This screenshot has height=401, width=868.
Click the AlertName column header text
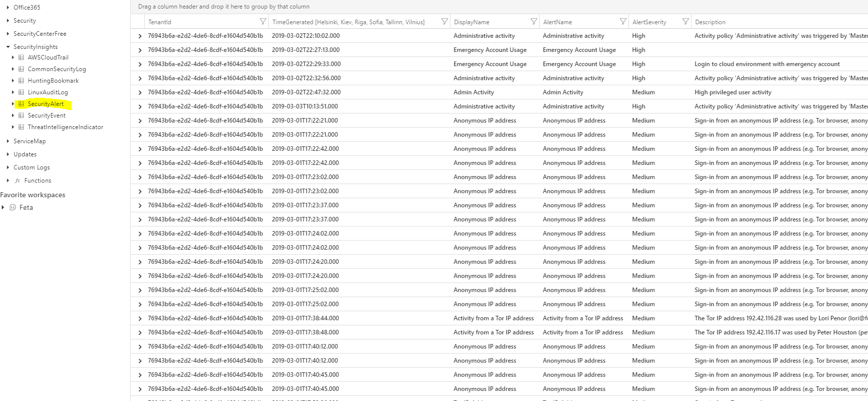click(557, 22)
